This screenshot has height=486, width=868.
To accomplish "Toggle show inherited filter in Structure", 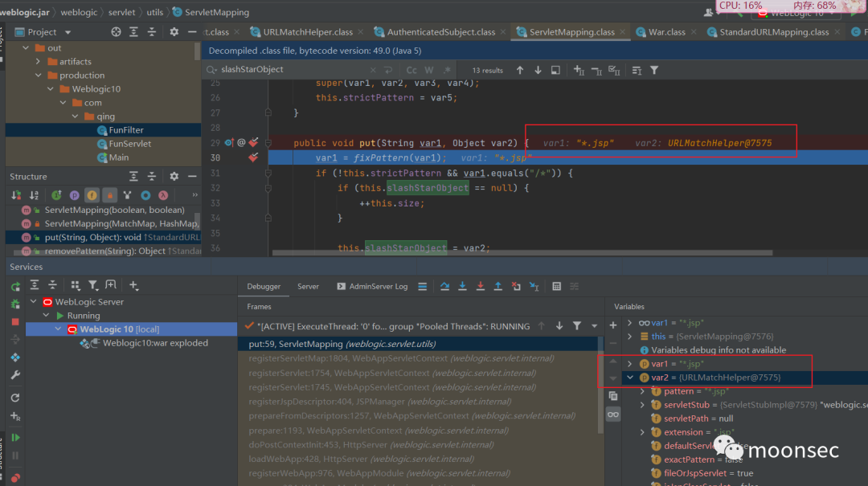I will click(x=56, y=195).
